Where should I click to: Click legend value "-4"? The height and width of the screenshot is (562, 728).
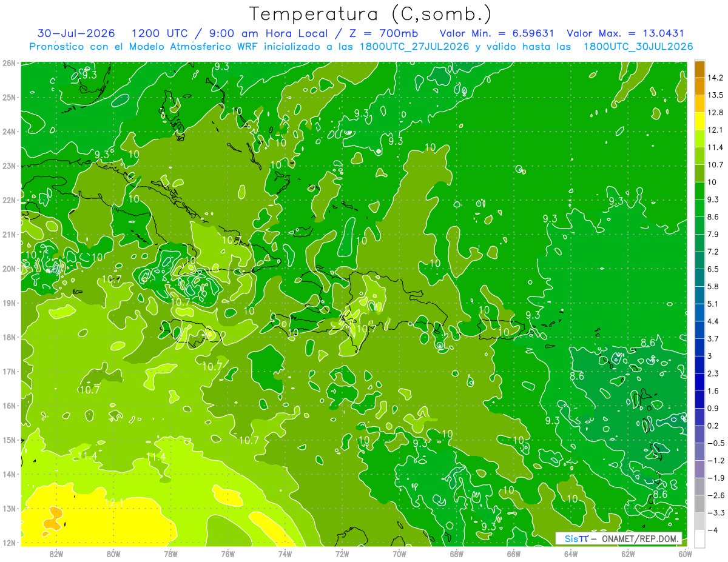pyautogui.click(x=712, y=530)
